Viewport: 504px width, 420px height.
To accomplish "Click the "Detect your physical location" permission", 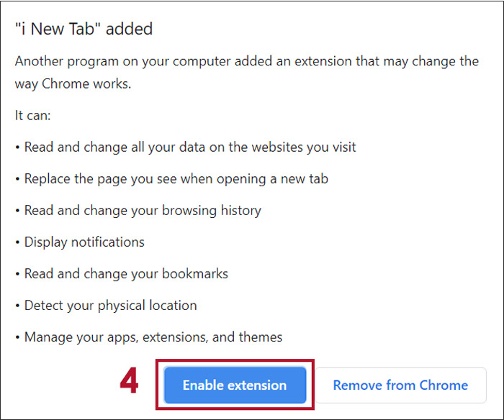I will (110, 306).
